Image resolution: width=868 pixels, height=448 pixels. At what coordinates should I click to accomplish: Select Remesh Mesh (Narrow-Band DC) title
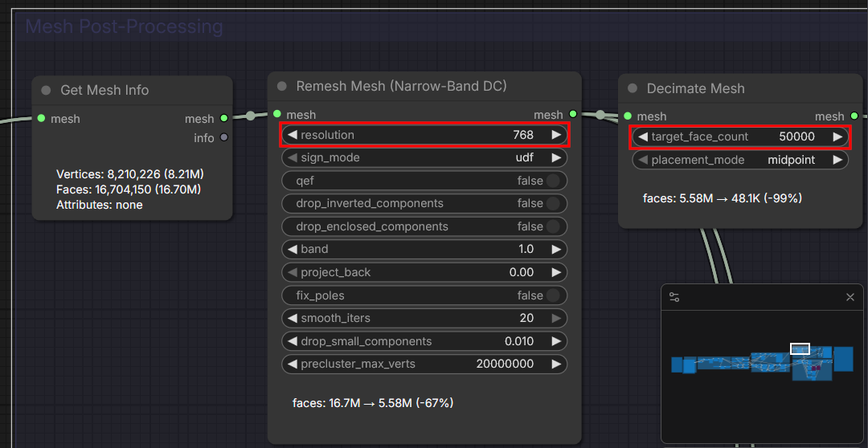point(401,86)
